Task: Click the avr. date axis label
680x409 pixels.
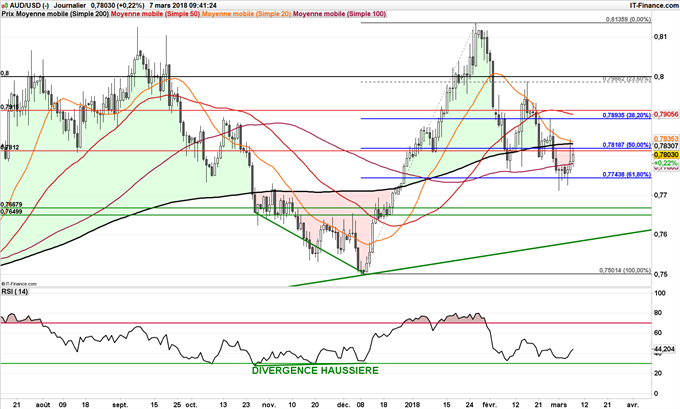Action: click(x=633, y=405)
